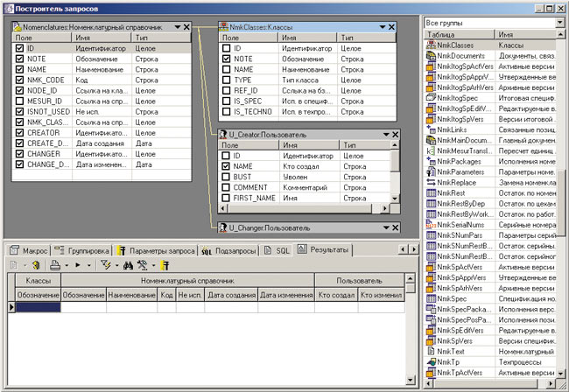Select NmkLinks icon in table list
The image size is (569, 392).
coord(430,129)
